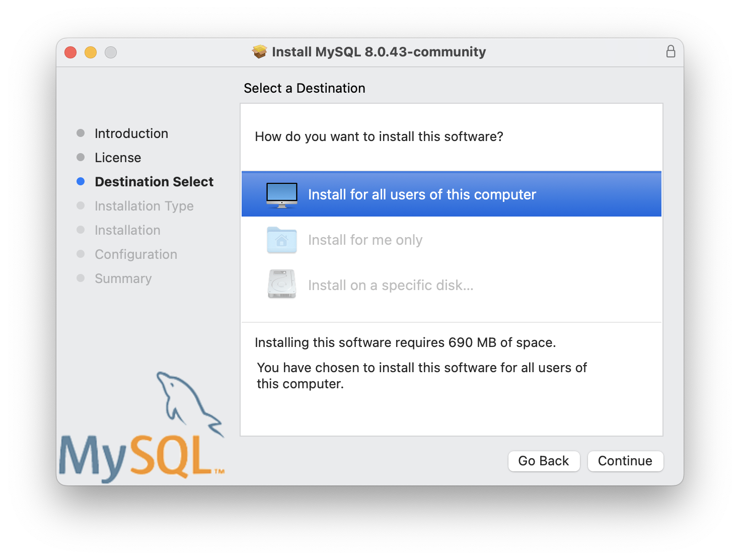The image size is (740, 560).
Task: Pick Install on a specific disk option
Action: click(x=452, y=285)
